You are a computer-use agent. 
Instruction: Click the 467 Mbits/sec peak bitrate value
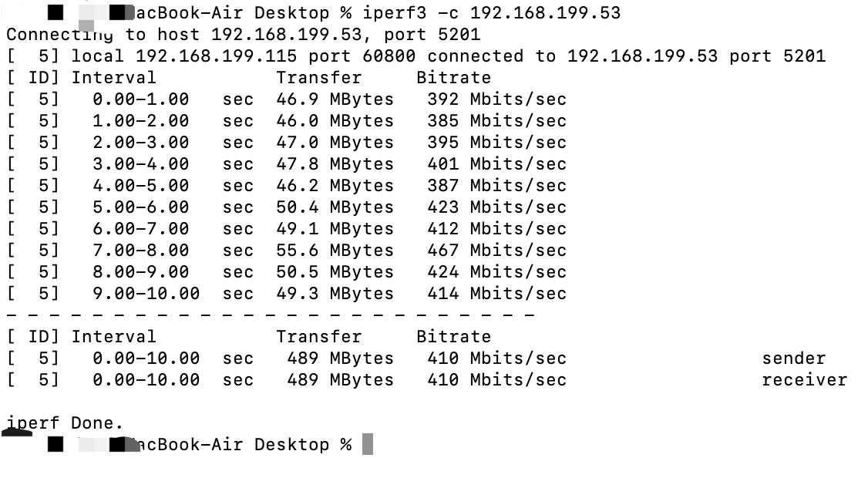point(496,251)
